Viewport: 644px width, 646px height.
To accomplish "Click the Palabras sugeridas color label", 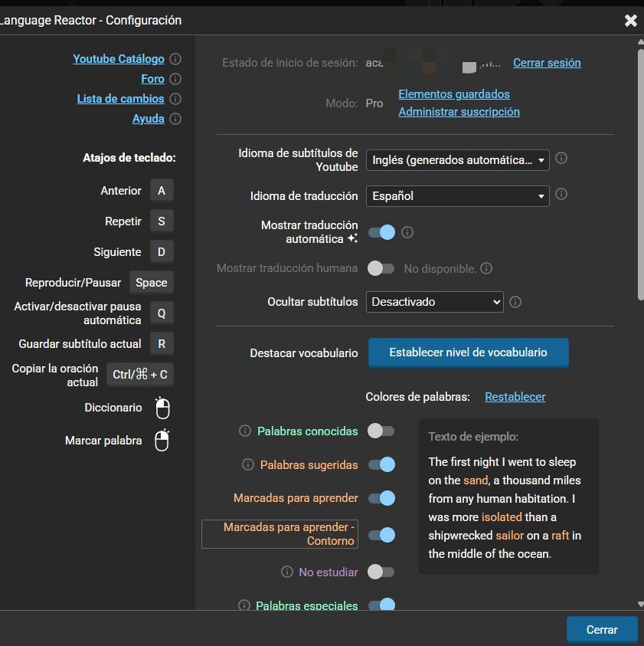I will point(309,464).
